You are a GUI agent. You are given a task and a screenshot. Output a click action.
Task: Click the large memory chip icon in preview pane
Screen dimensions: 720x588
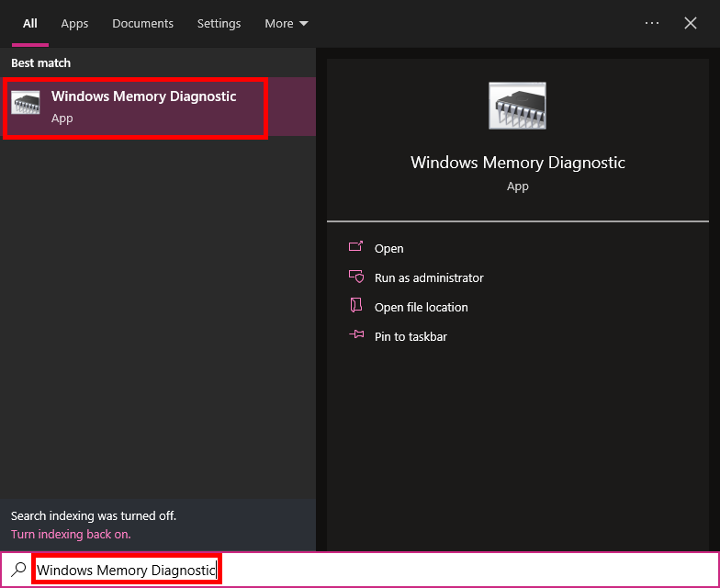pyautogui.click(x=518, y=106)
